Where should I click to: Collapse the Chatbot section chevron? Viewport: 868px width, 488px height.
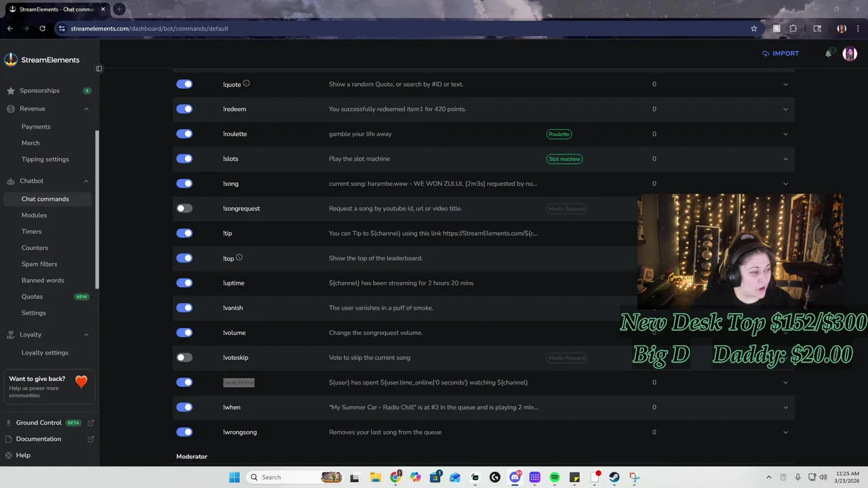[86, 181]
